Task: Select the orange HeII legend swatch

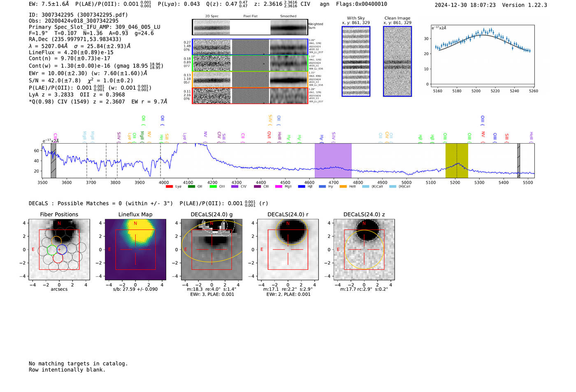Action: click(343, 187)
